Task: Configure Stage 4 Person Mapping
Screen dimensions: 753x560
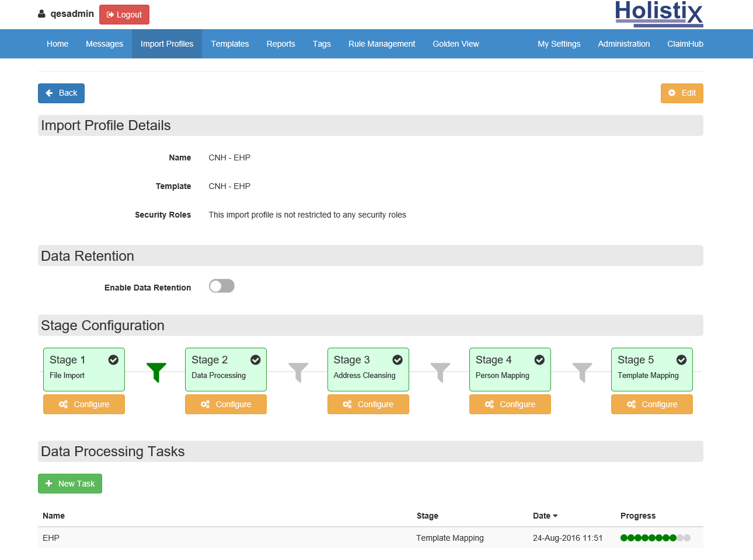Action: [510, 404]
